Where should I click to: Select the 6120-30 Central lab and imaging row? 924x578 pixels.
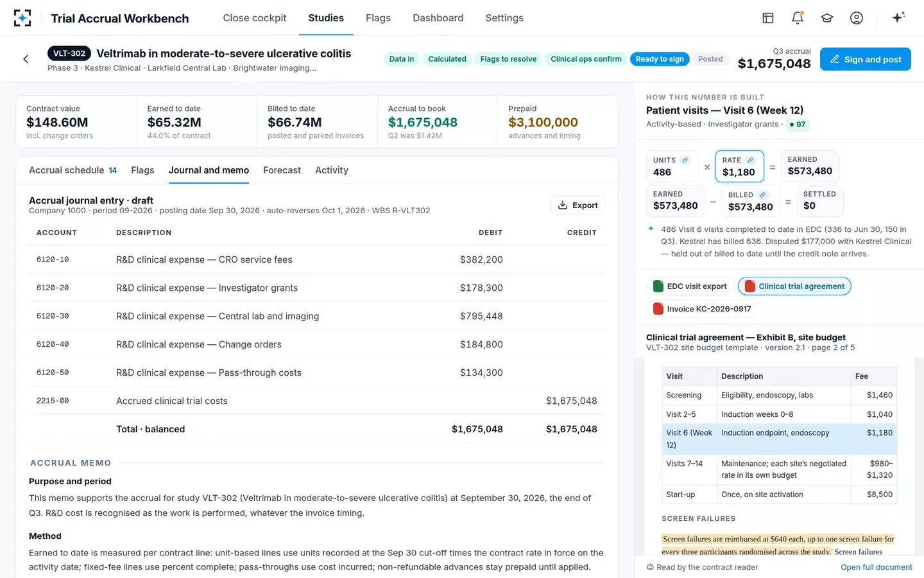pyautogui.click(x=317, y=316)
